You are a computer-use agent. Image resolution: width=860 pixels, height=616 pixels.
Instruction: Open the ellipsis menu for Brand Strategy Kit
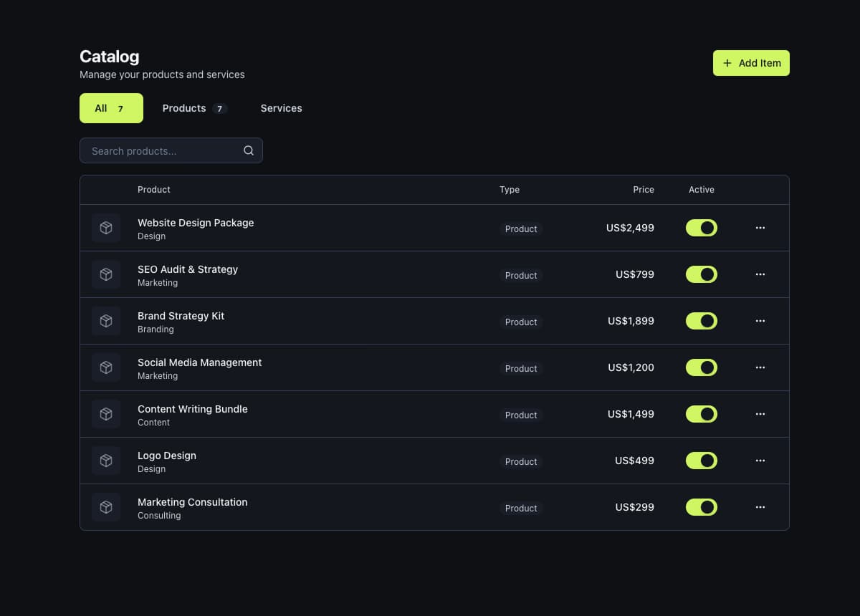click(760, 321)
